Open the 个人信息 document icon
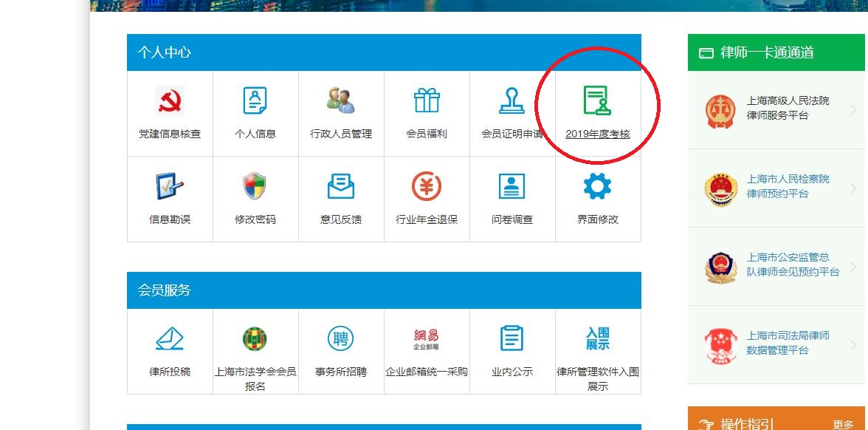The height and width of the screenshot is (430, 868). [255, 100]
